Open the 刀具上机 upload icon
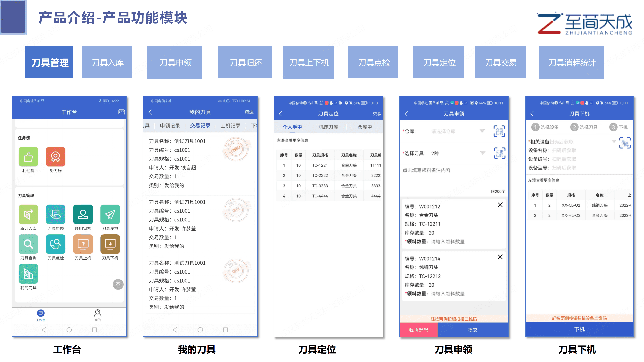 tap(83, 244)
